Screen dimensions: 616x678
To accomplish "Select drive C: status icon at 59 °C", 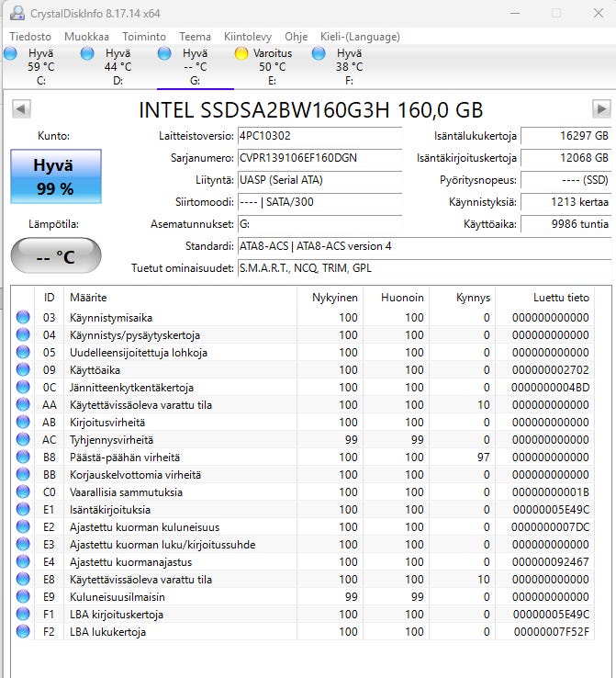I will point(10,54).
